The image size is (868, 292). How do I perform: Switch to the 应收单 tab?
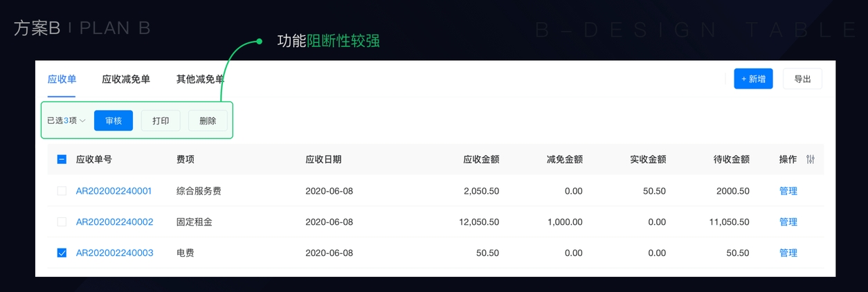click(62, 79)
